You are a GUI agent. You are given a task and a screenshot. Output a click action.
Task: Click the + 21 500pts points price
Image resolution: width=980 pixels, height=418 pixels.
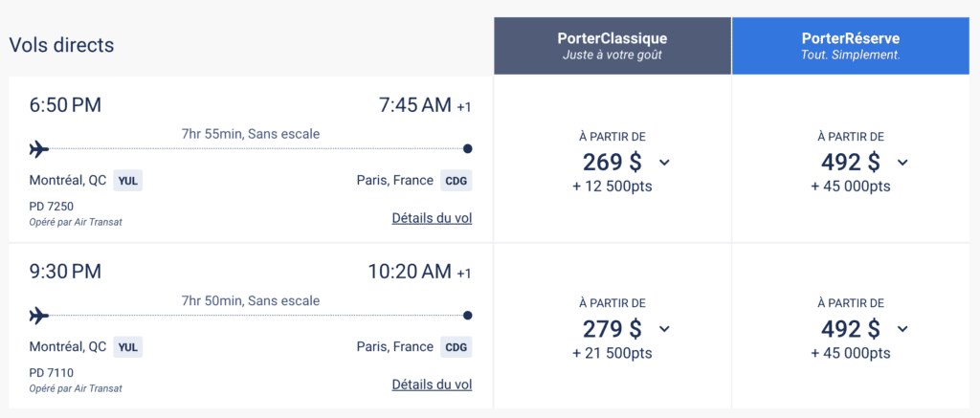click(x=612, y=353)
